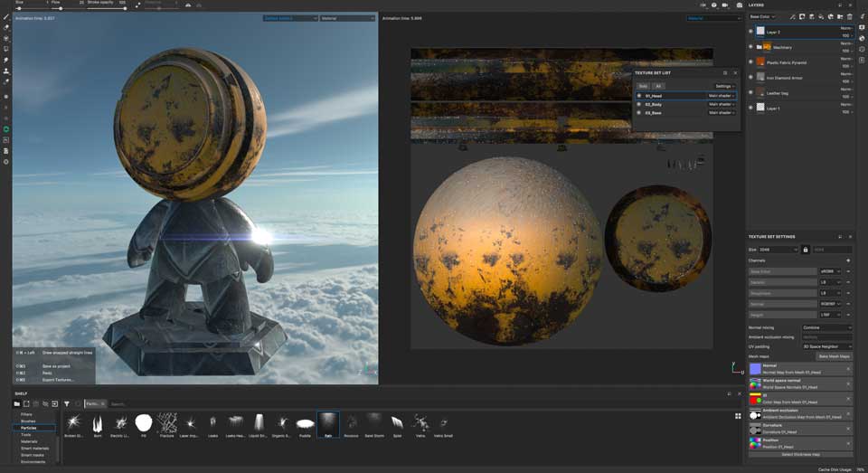
Task: Click the shelf filter funnel icon
Action: 67,403
